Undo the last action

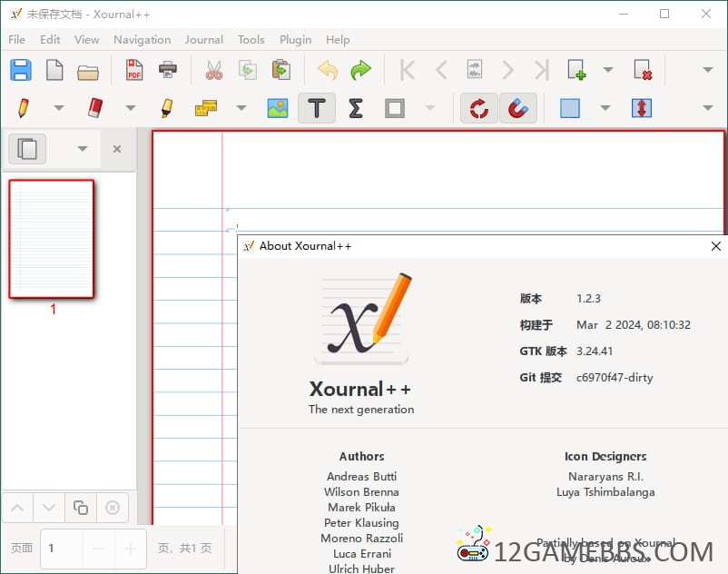click(328, 70)
